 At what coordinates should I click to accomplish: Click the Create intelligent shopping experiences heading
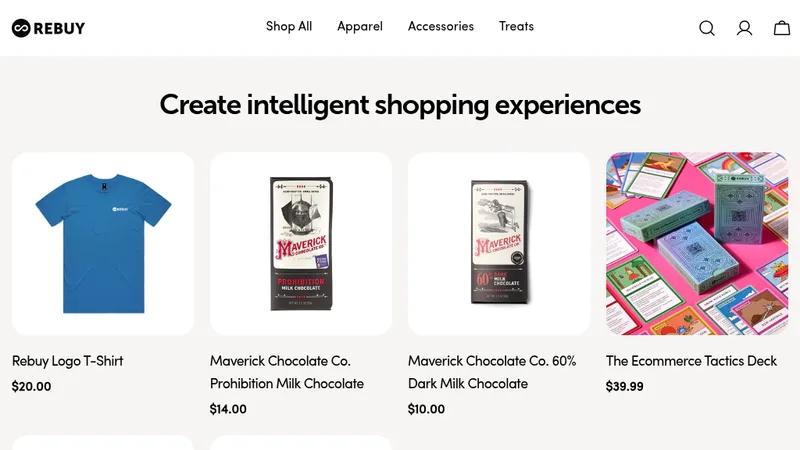tap(400, 105)
